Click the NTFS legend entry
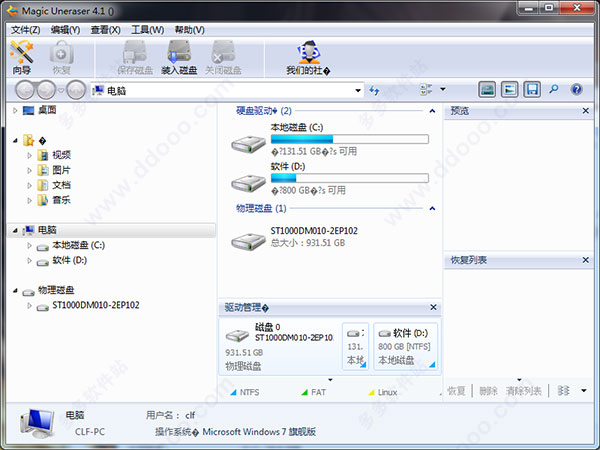This screenshot has width=600, height=450. [245, 392]
